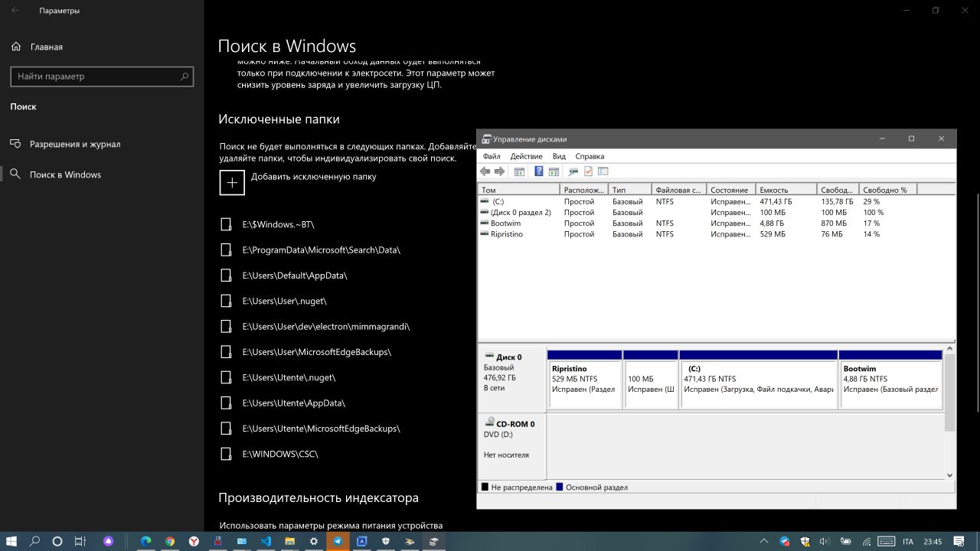Select the (C:) 471,43 ГБ partition block
Screen dimensions: 980x551
pyautogui.click(x=759, y=380)
